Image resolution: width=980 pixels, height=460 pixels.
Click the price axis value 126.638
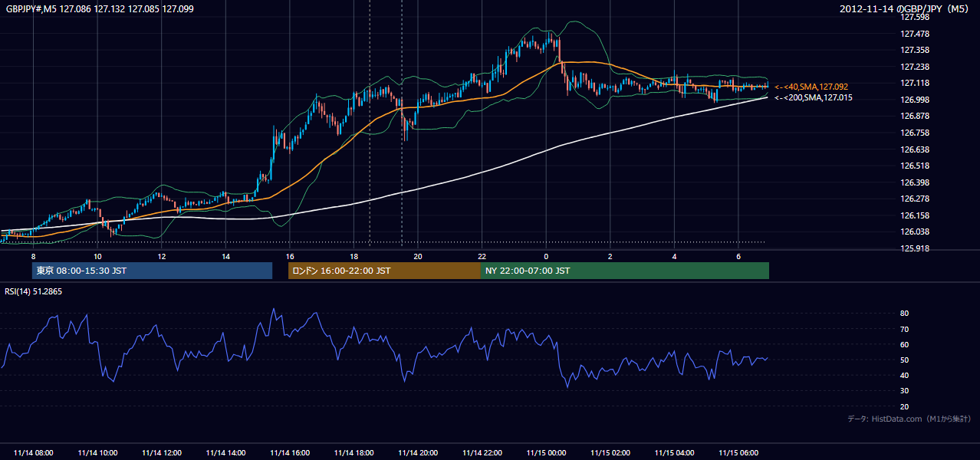(x=915, y=149)
